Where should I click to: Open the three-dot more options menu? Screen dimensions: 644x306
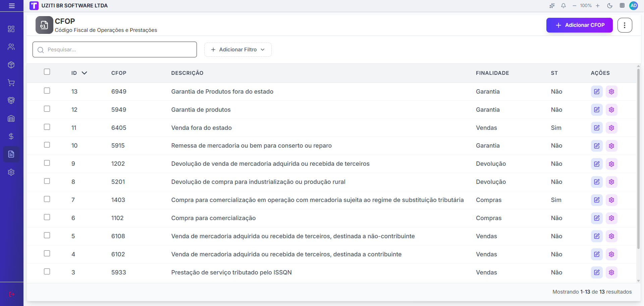click(x=625, y=25)
